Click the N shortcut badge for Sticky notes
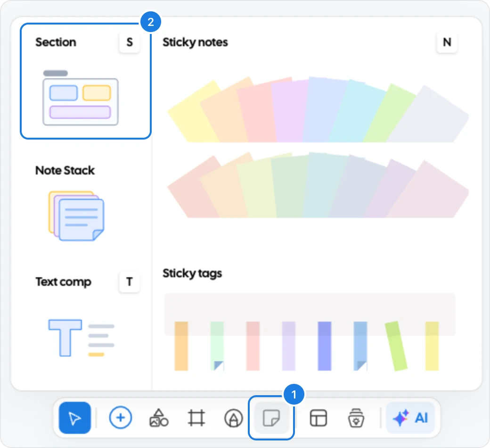The image size is (490, 448). tap(447, 42)
